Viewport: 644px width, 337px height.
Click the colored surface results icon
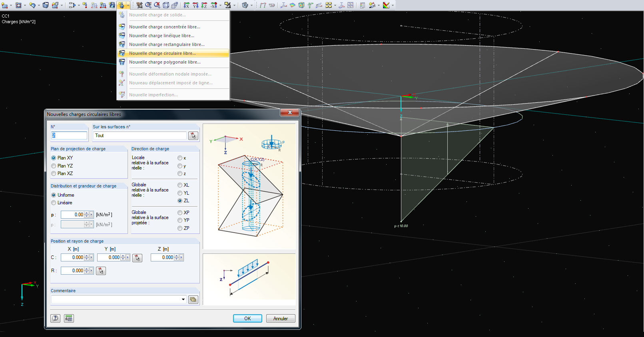tap(293, 5)
